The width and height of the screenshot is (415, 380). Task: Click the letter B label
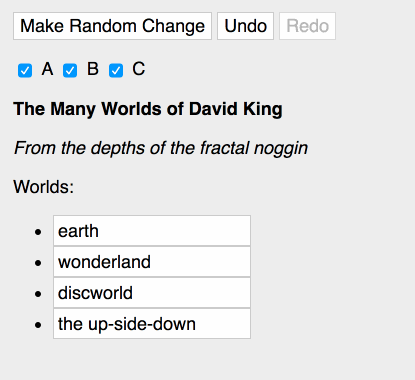pyautogui.click(x=93, y=69)
